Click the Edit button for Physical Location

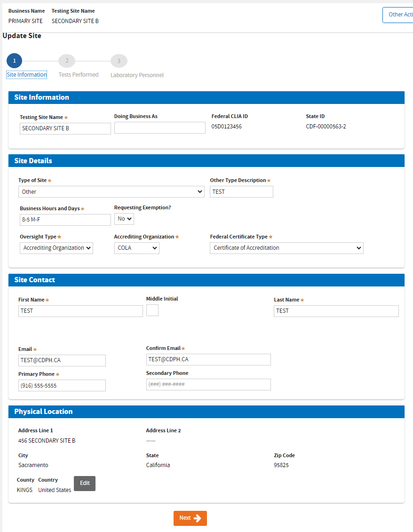85,483
